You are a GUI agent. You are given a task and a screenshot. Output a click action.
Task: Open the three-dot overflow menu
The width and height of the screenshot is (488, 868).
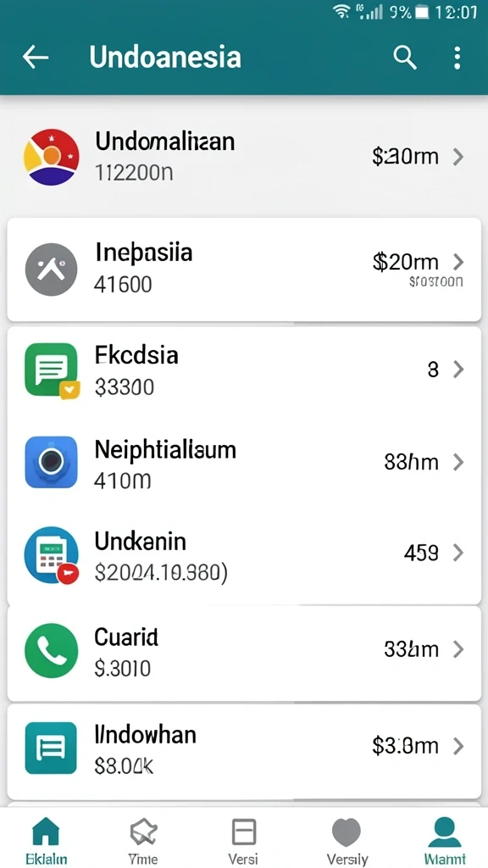click(457, 58)
